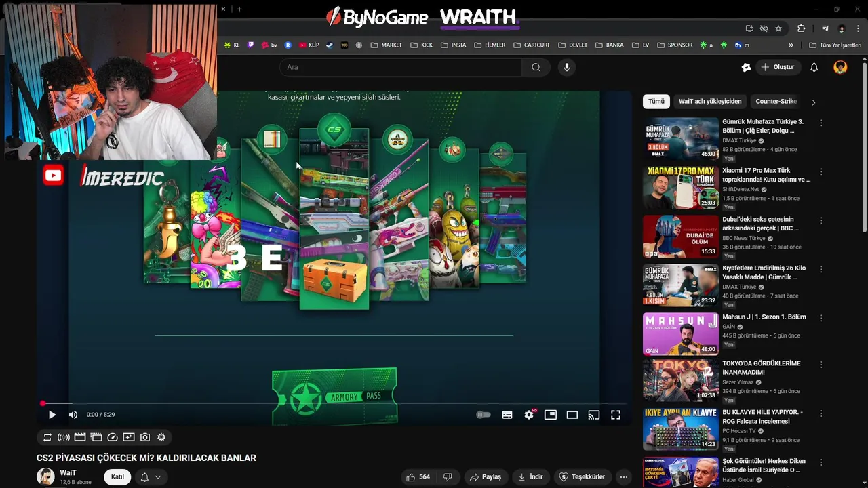The image size is (868, 488).
Task: Bookmark this page with star icon
Action: (778, 28)
